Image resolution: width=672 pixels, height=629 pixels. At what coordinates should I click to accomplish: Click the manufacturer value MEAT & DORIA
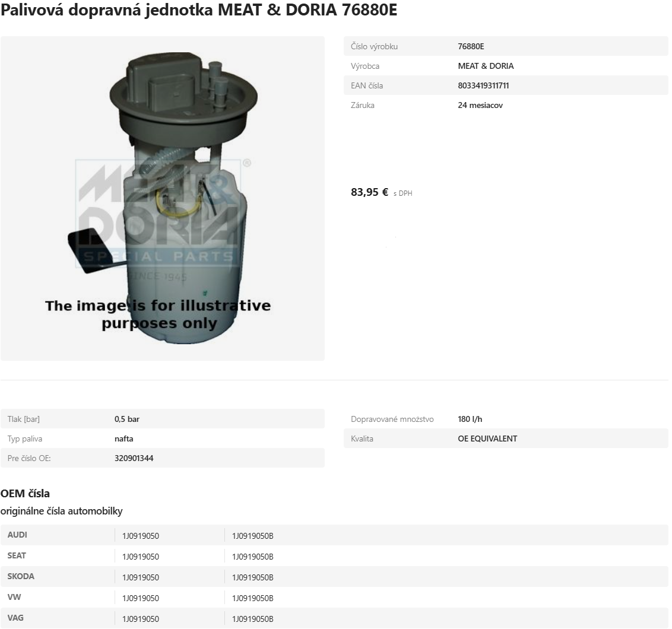coord(486,66)
